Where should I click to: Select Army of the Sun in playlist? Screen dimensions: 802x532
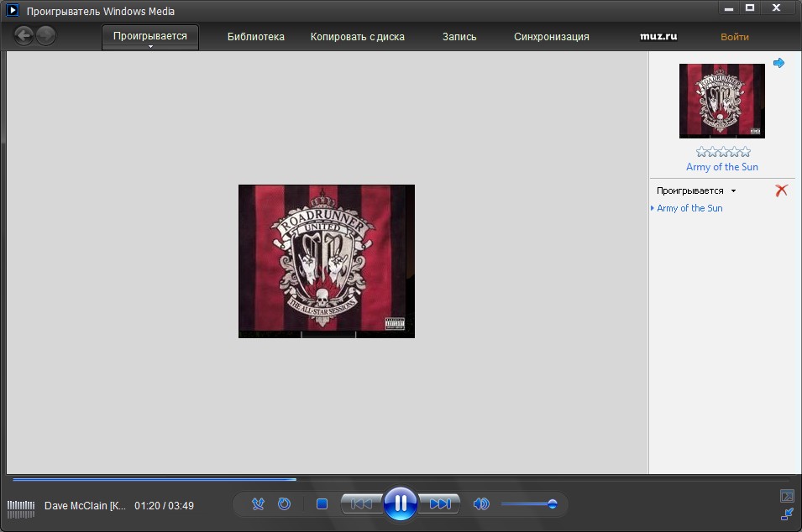coord(689,208)
